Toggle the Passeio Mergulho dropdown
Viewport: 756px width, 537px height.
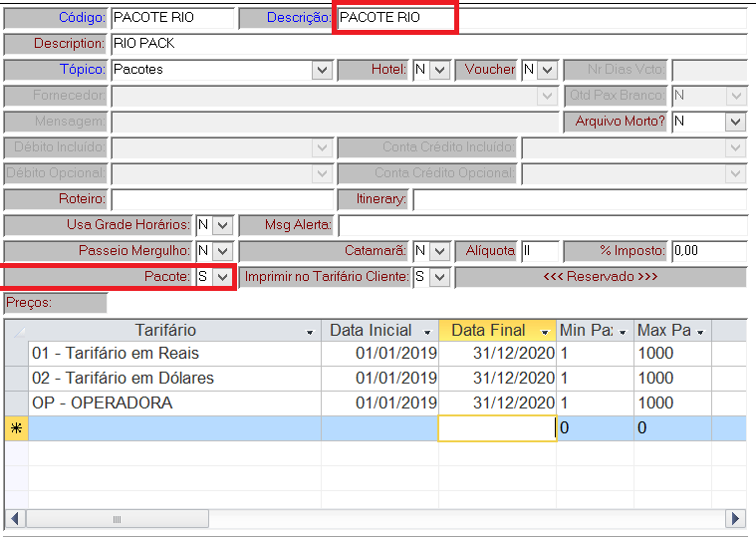pos(222,251)
